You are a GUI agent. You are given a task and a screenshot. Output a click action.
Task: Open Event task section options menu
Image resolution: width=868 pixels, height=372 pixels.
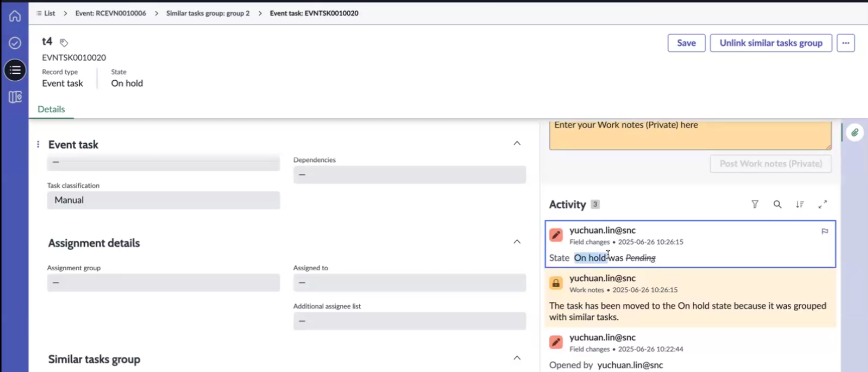point(38,144)
